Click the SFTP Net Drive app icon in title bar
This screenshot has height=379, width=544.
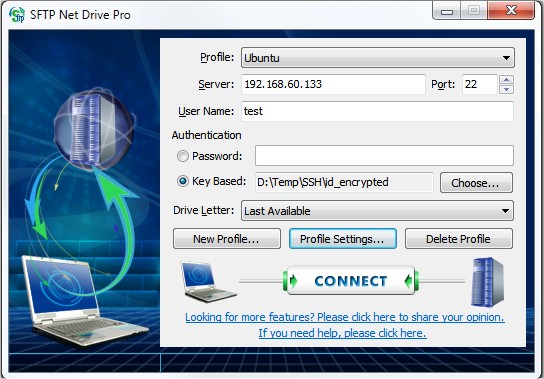[17, 15]
